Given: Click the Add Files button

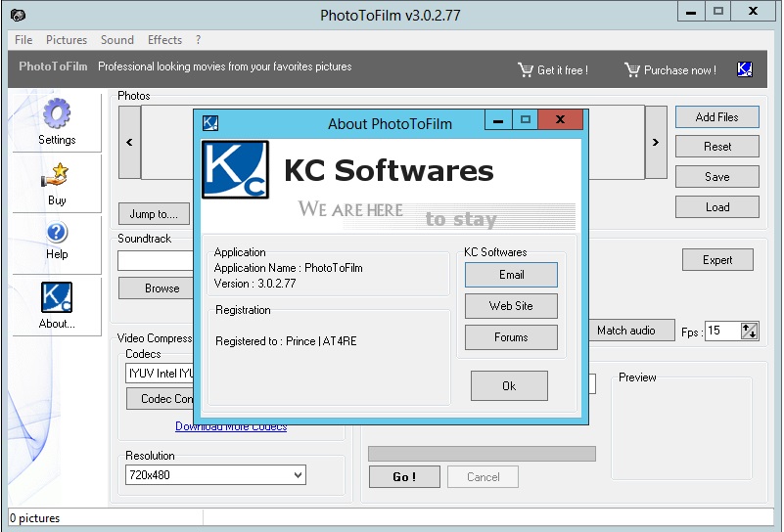Looking at the screenshot, I should point(717,117).
